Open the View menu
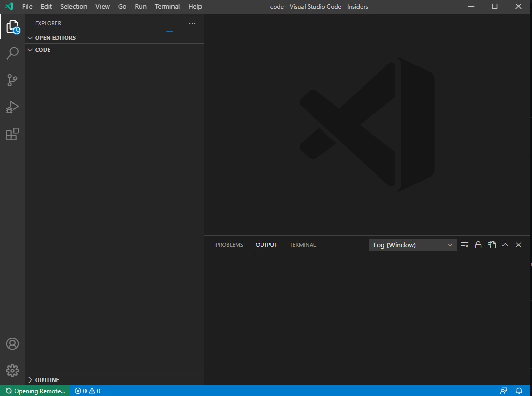 103,6
